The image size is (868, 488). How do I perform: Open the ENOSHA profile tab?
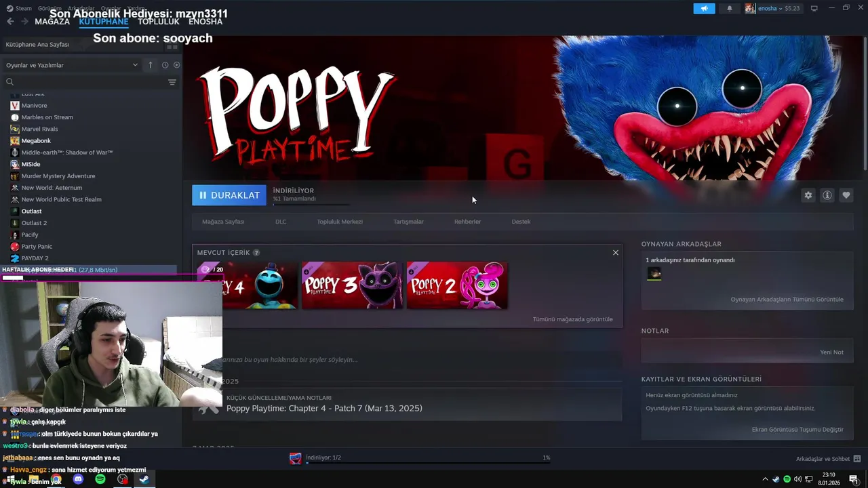tap(205, 22)
